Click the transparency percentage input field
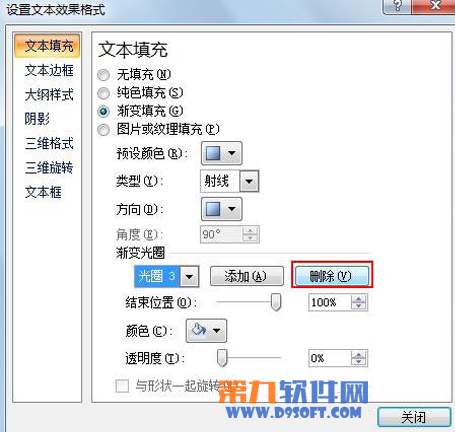This screenshot has width=455, height=432. click(x=330, y=358)
